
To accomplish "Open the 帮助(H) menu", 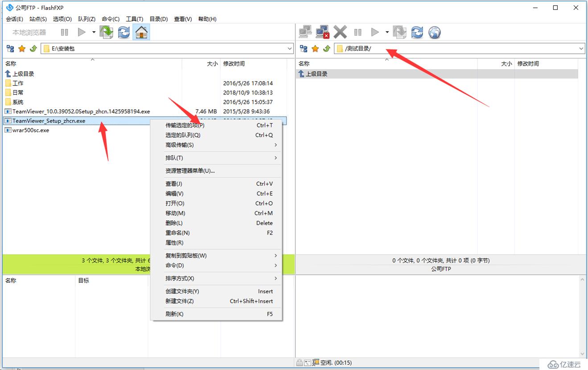I will click(207, 19).
